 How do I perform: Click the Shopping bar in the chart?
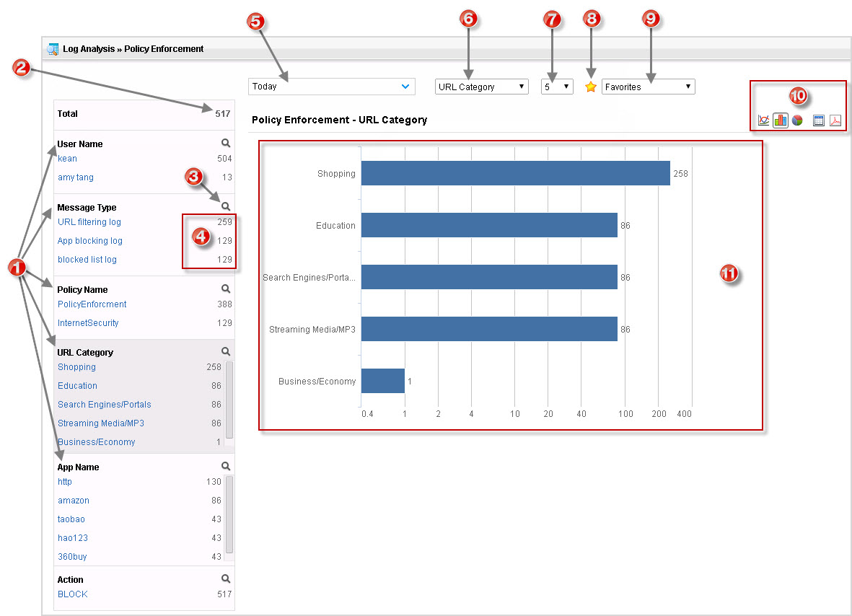click(x=515, y=173)
